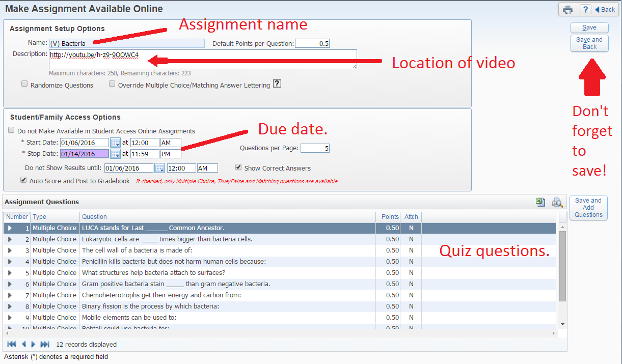
Task: Enable Randomize Questions checkbox
Action: [x=24, y=84]
